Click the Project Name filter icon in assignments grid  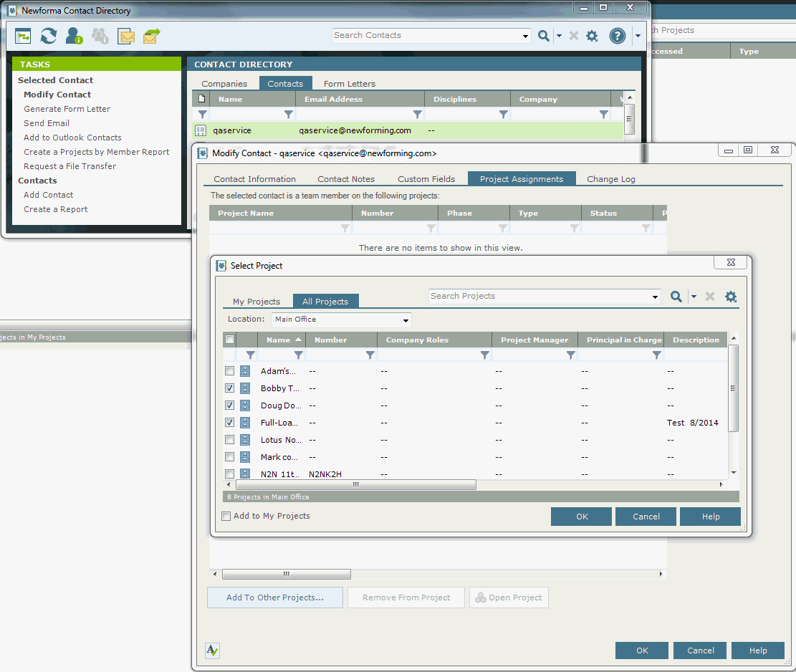tap(345, 228)
